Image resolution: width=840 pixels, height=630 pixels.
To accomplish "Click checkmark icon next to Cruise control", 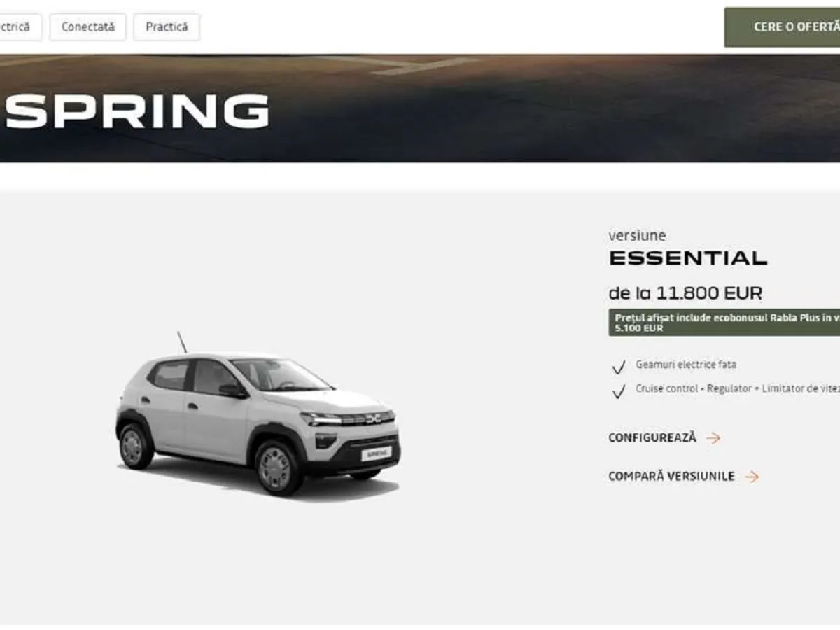I will point(618,392).
